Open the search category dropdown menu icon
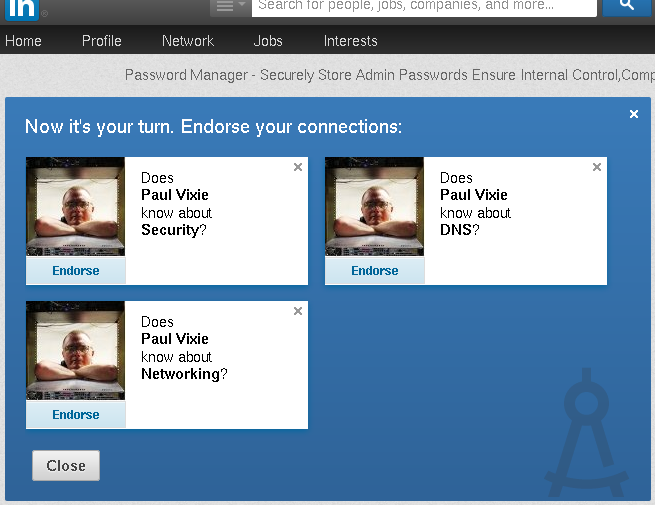 tap(230, 7)
